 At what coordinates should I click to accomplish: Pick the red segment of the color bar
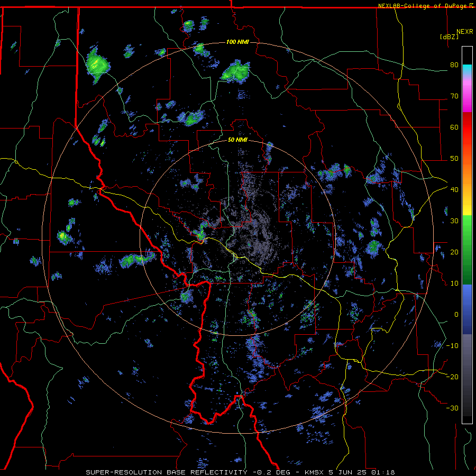tap(467, 127)
